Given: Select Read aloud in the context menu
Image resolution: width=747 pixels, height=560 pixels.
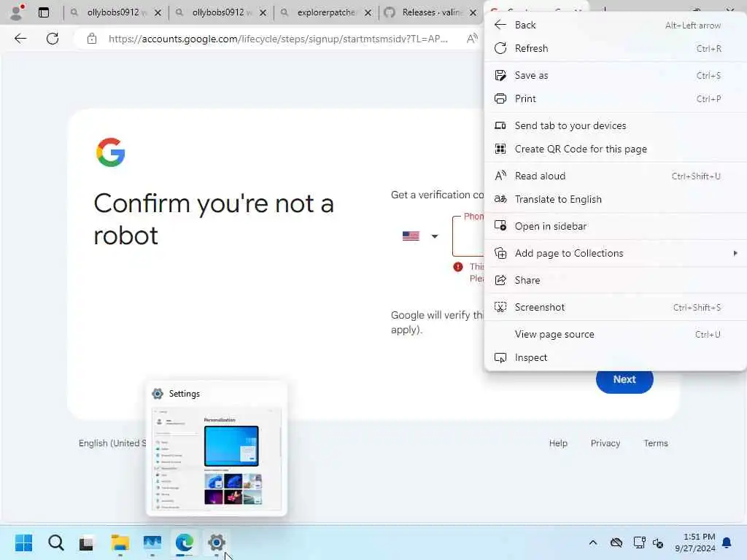Looking at the screenshot, I should [615, 176].
